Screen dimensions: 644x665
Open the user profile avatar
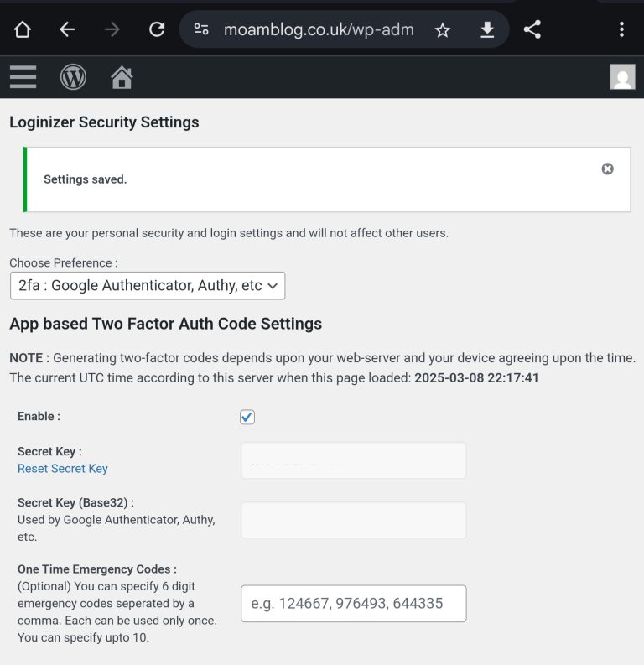click(622, 77)
